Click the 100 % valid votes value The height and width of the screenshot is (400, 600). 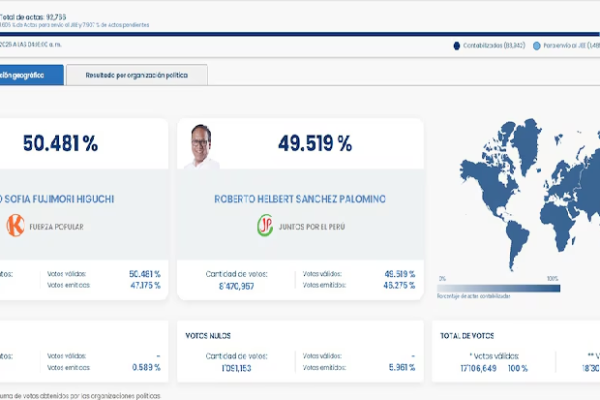click(x=518, y=368)
